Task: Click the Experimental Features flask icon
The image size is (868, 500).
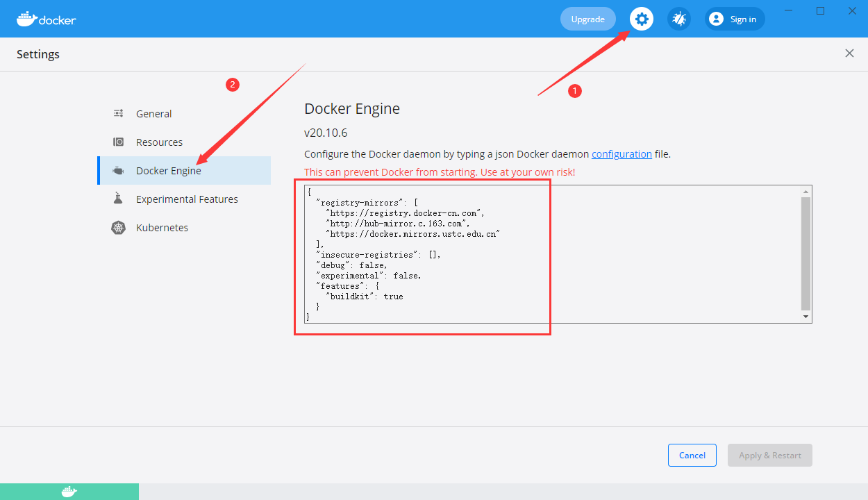Action: [x=119, y=199]
